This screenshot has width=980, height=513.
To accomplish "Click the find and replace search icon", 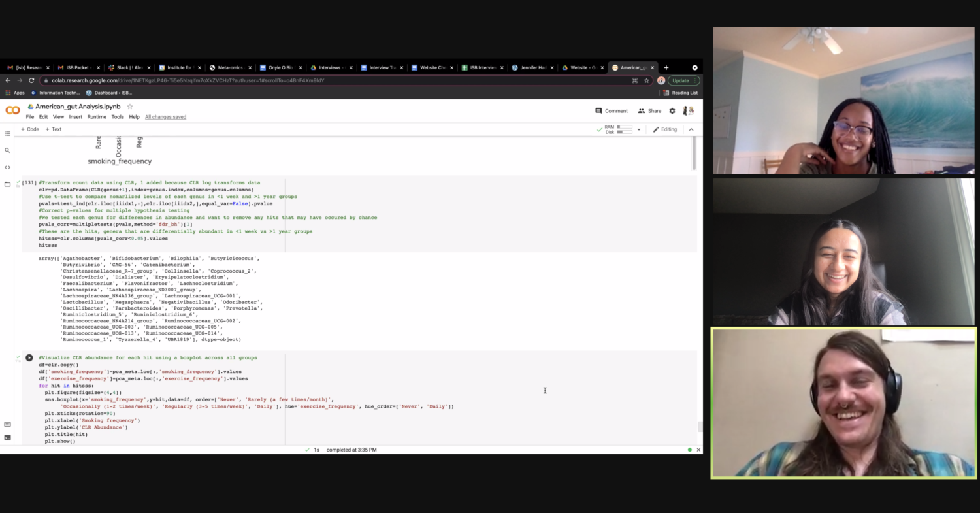I will click(x=8, y=150).
